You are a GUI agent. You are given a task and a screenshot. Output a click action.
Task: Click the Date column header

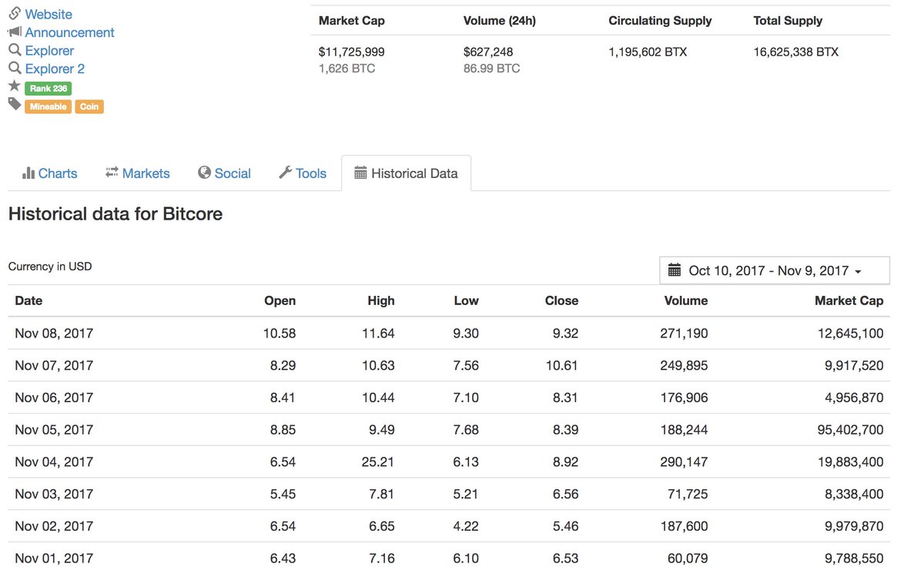coord(28,300)
